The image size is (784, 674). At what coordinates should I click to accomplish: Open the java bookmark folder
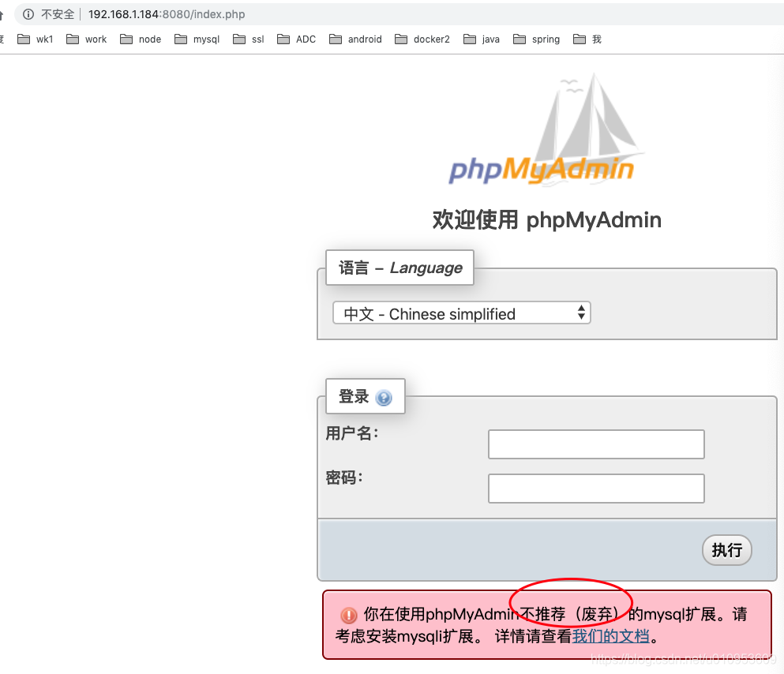pos(482,39)
